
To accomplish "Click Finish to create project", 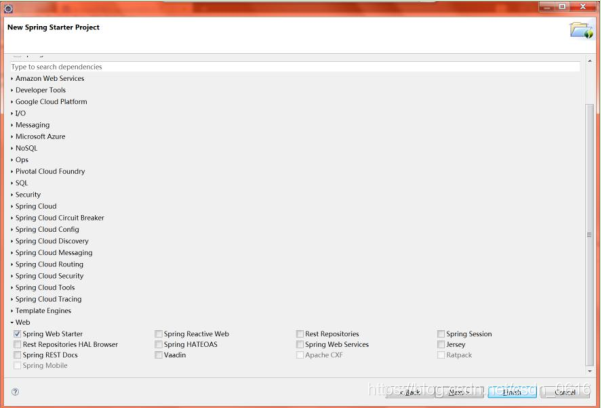I will click(512, 392).
